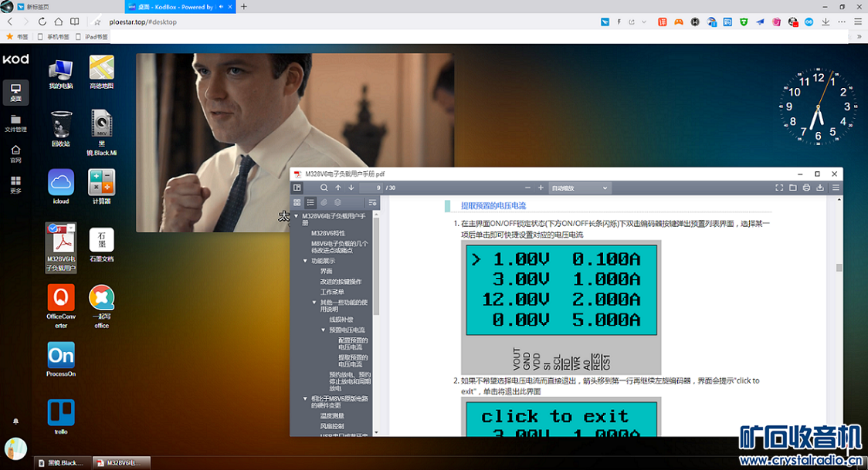Open a new browser tab

(243, 7)
